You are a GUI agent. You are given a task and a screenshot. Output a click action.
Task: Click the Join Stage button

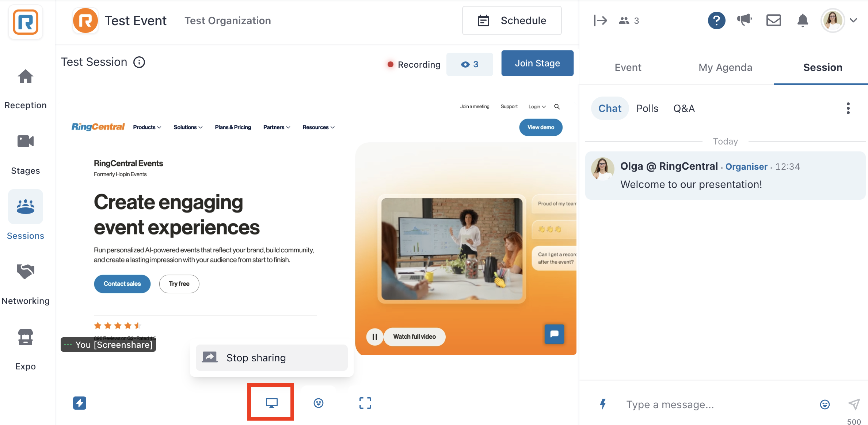click(x=537, y=63)
